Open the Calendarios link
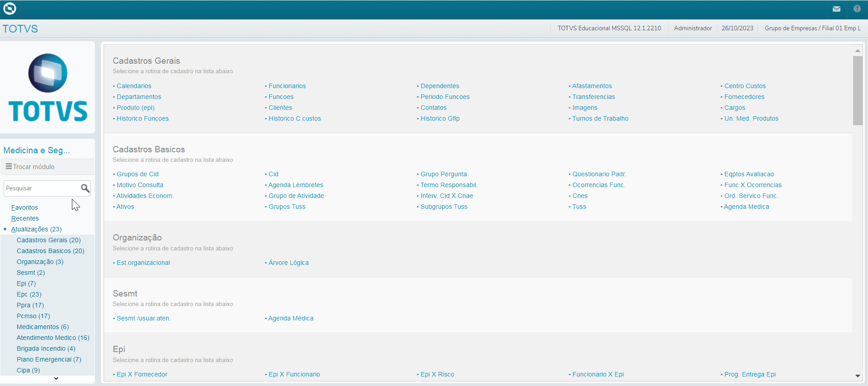 pos(134,86)
